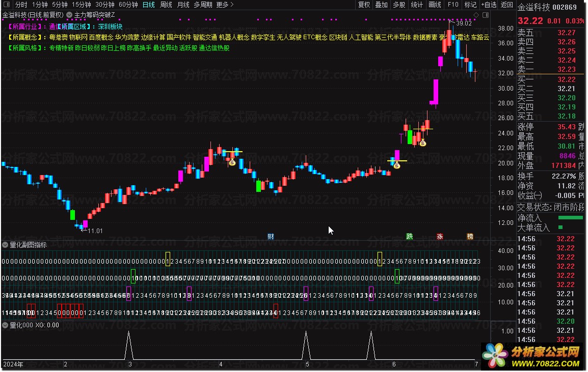This screenshot has width=588, height=372.
Task: Click the 返回 back button
Action: point(506,5)
